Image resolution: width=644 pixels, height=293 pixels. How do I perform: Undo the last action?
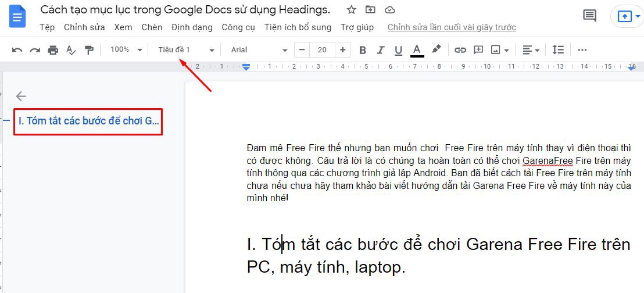pos(17,50)
